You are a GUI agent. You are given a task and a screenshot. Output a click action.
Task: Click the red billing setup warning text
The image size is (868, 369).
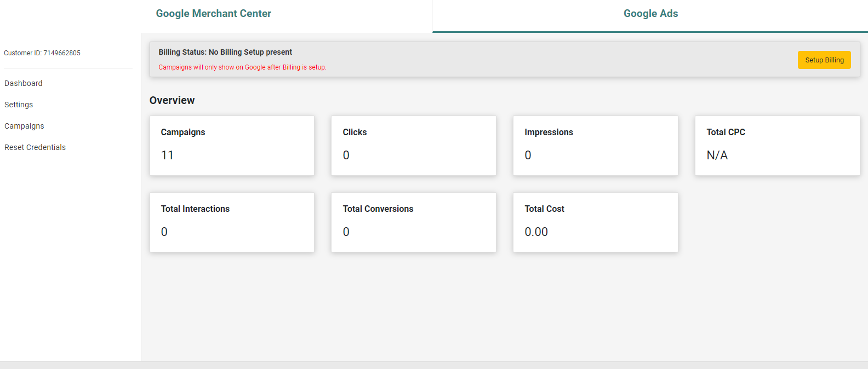pos(242,67)
